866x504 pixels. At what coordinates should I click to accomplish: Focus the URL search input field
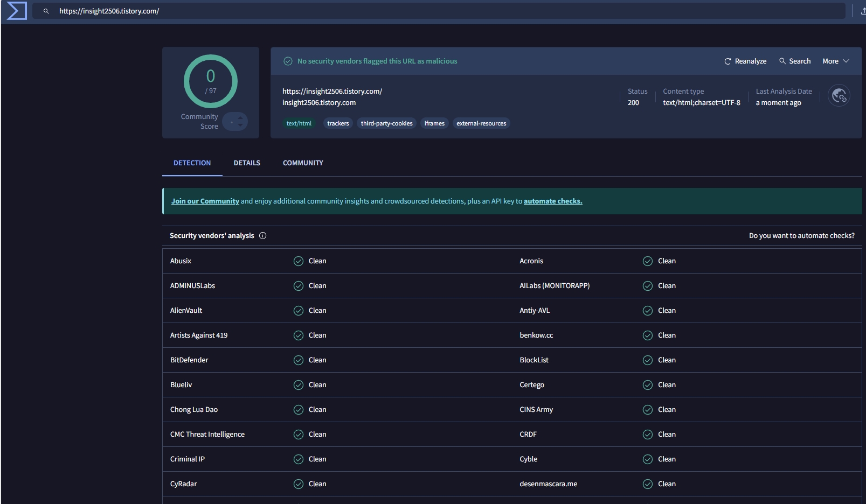pyautogui.click(x=439, y=11)
